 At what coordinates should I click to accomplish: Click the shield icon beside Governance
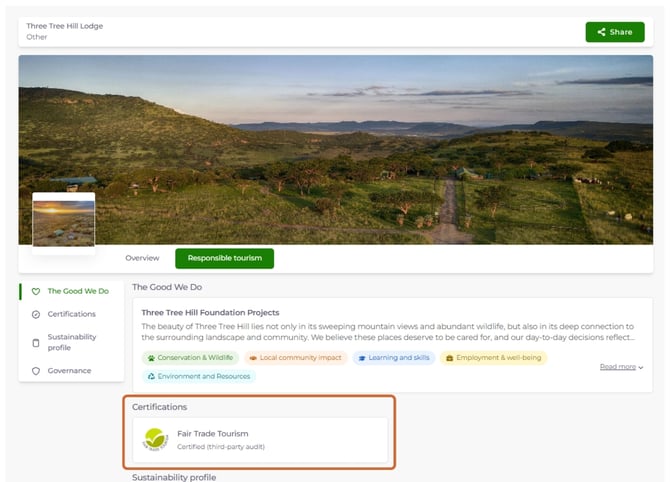tap(36, 371)
